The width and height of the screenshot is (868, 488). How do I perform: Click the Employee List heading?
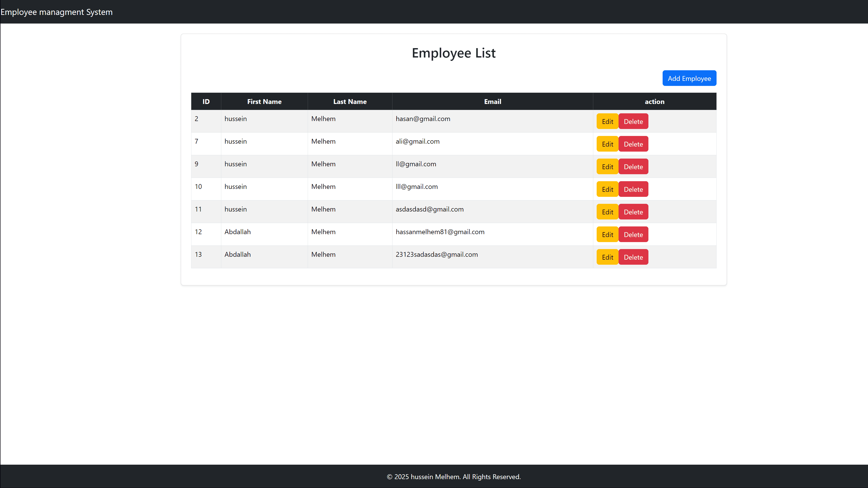coord(453,53)
